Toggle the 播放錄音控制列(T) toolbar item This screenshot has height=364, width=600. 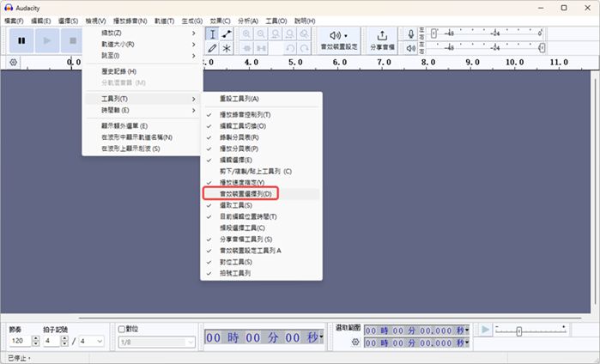(261, 115)
